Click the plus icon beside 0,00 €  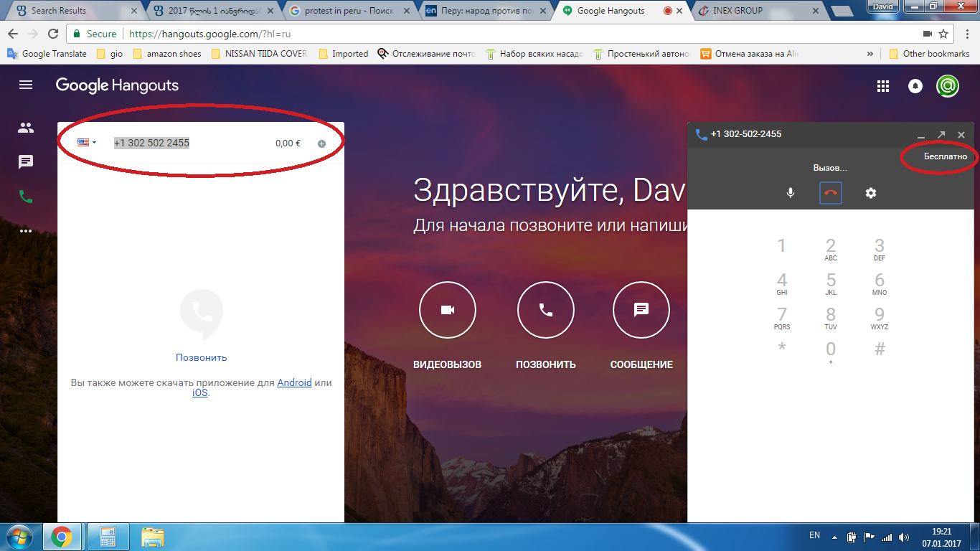click(x=321, y=143)
